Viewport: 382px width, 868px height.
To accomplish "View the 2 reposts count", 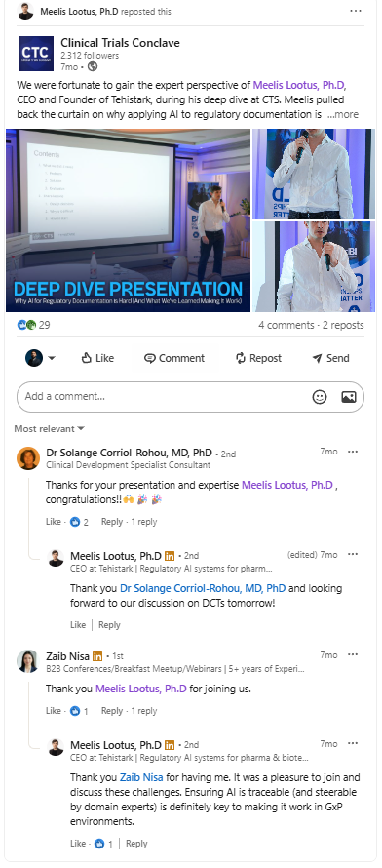I will 343,325.
